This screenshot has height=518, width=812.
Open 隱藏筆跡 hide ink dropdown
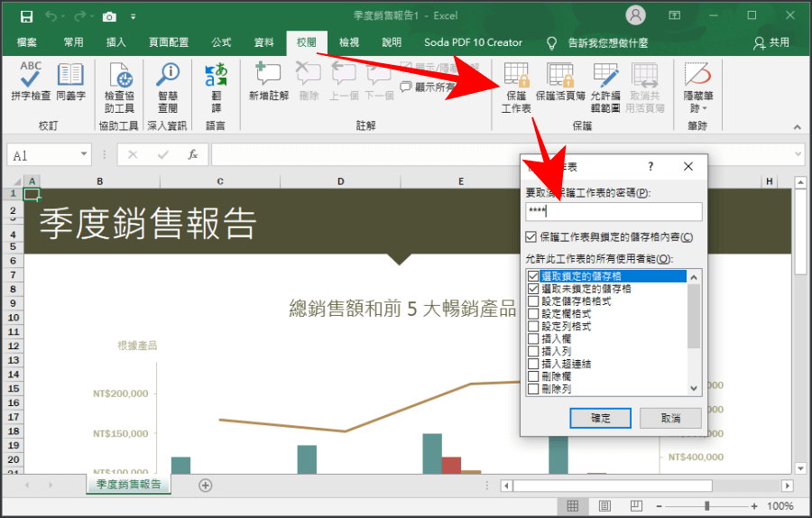pos(698,87)
